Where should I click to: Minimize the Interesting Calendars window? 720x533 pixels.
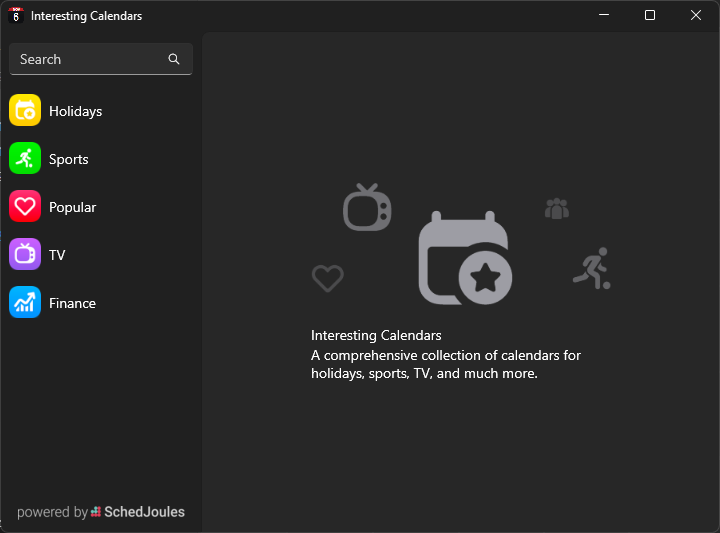tap(604, 15)
